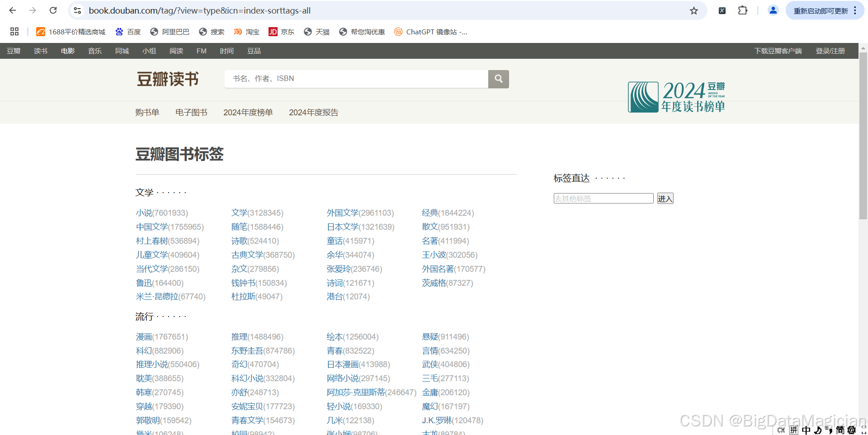
Task: Open the 京东 bookmark
Action: (282, 32)
